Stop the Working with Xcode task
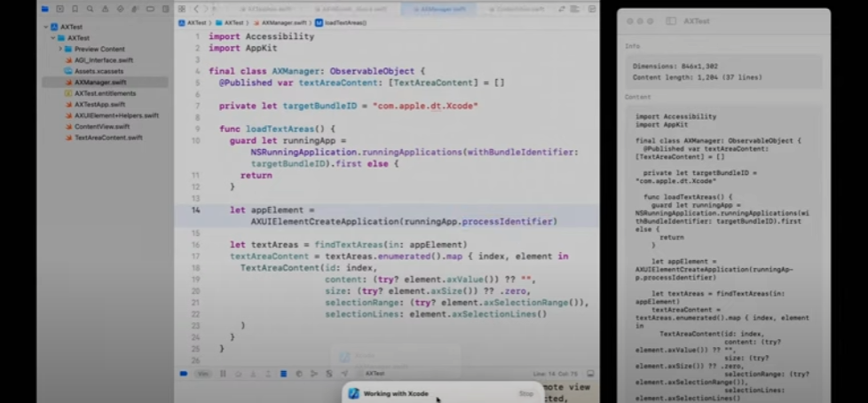 coord(525,393)
